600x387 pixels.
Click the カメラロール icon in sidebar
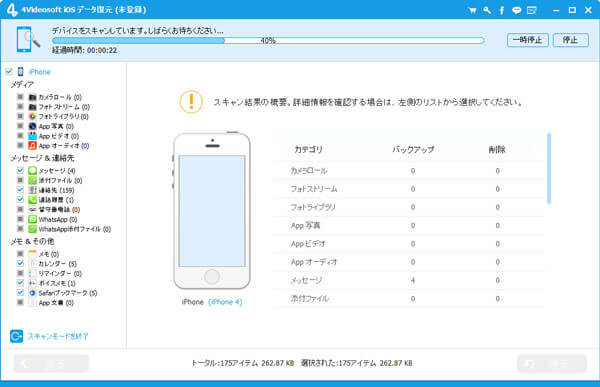(x=33, y=97)
